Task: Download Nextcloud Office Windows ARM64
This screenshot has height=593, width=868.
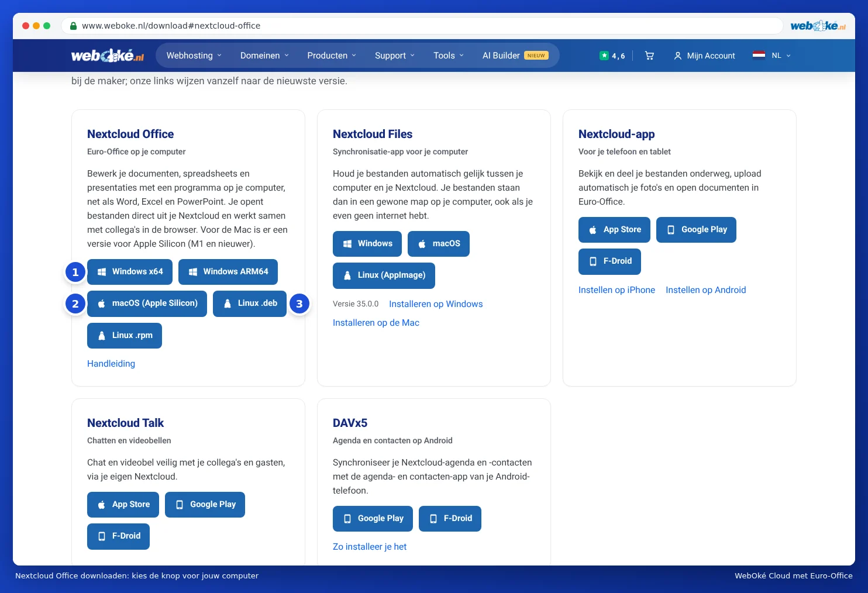Action: point(228,272)
